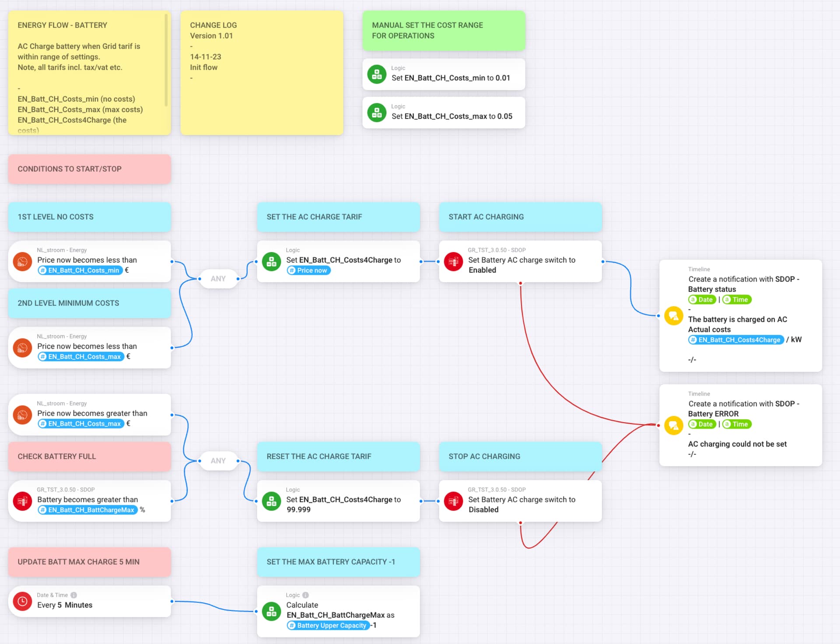Click info icon next to Date & Time label
Screen dimensions: 840x644
(x=74, y=595)
